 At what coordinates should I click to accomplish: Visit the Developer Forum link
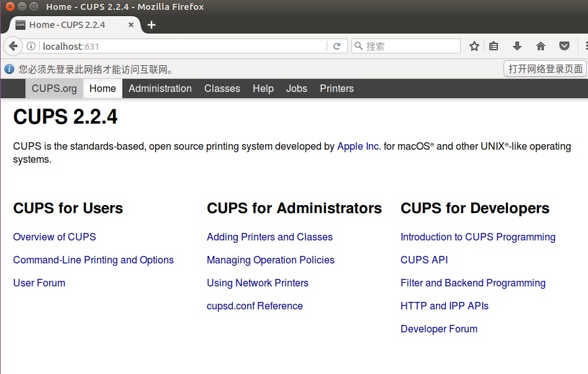point(439,329)
